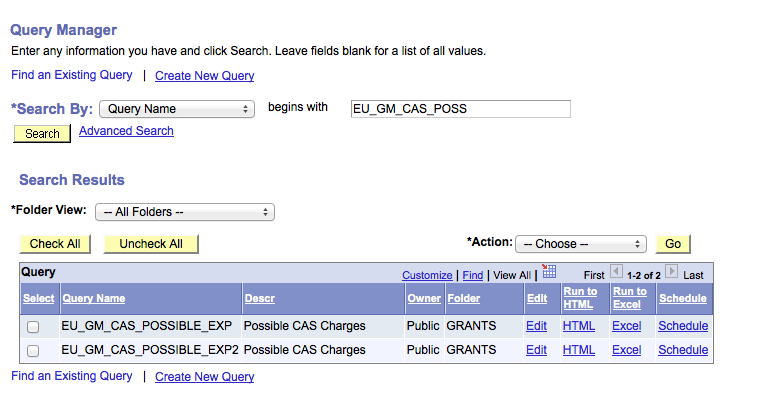Open the Search By dropdown
Image resolution: width=760 pixels, height=395 pixels.
177,109
